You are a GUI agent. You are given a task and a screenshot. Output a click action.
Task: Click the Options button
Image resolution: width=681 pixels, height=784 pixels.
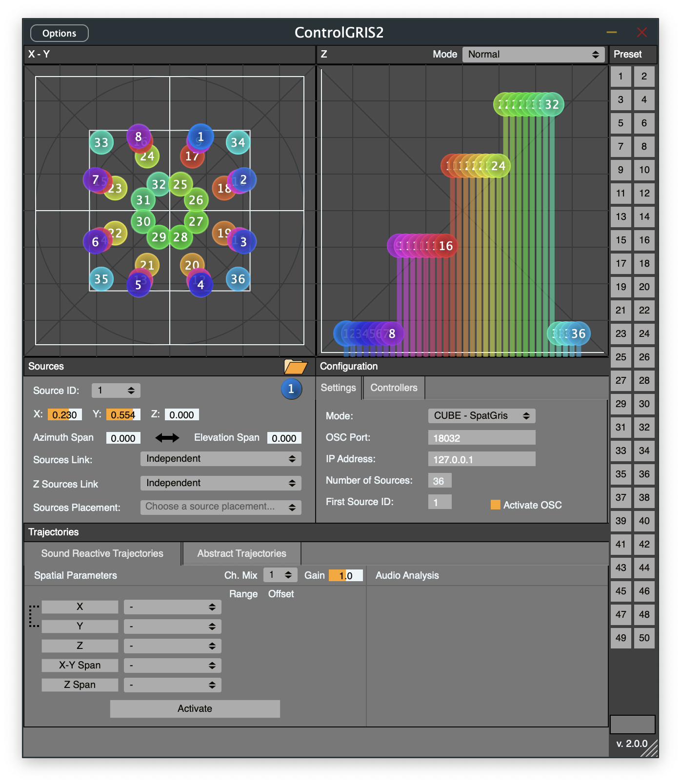click(60, 33)
